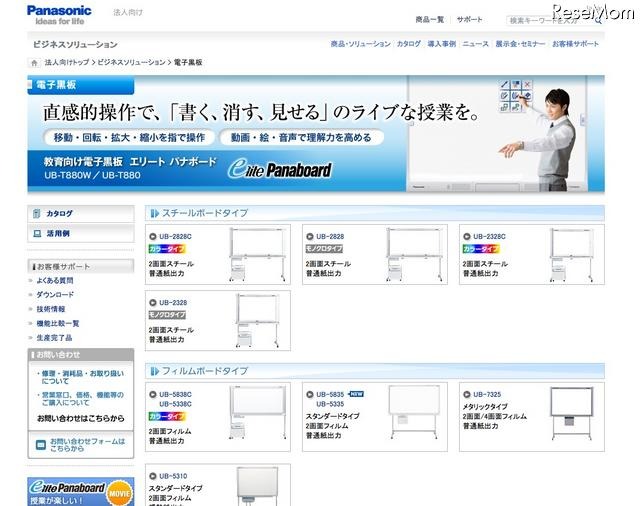
Task: Click the catalog document icon
Action: [x=37, y=213]
